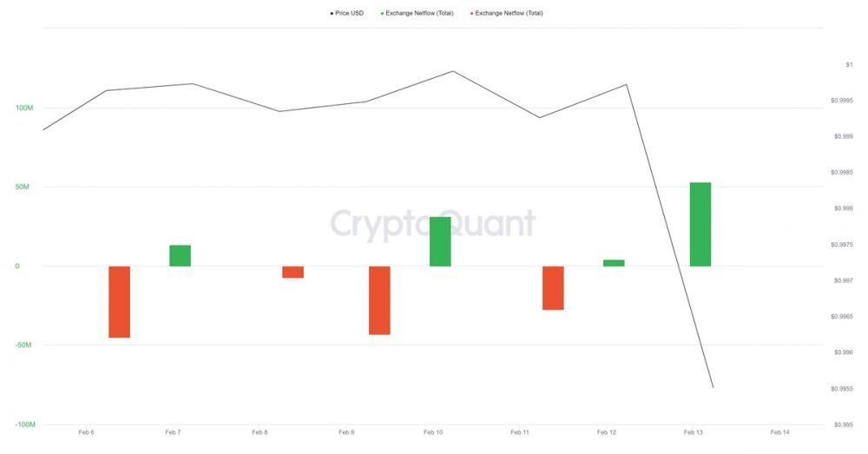Click the black Price USD legend dot
Screen dimensions: 868x454
[x=332, y=13]
